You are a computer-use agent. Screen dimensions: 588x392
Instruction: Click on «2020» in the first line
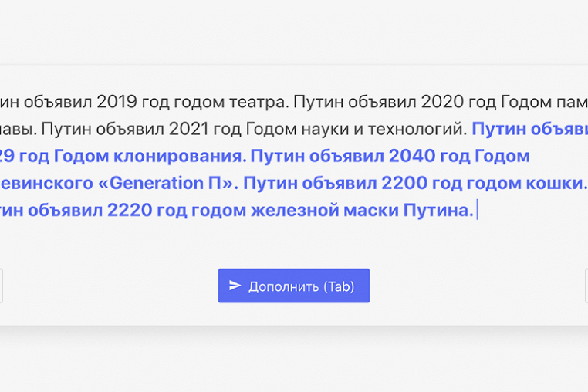[439, 101]
